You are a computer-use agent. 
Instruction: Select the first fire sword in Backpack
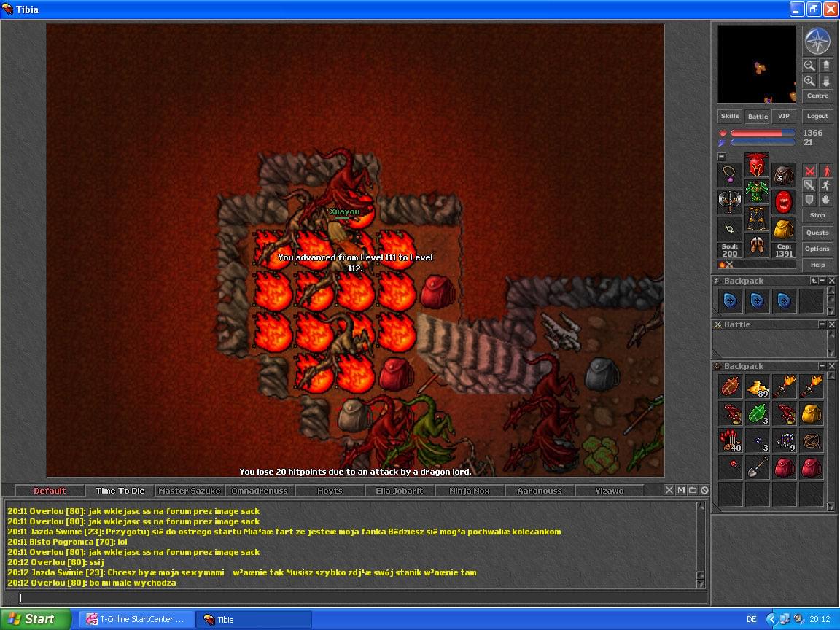(784, 386)
